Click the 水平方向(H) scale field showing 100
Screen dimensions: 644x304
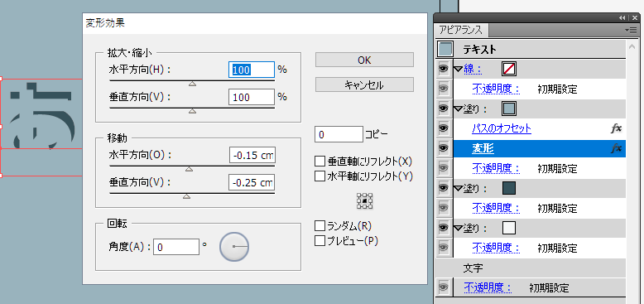click(x=252, y=70)
